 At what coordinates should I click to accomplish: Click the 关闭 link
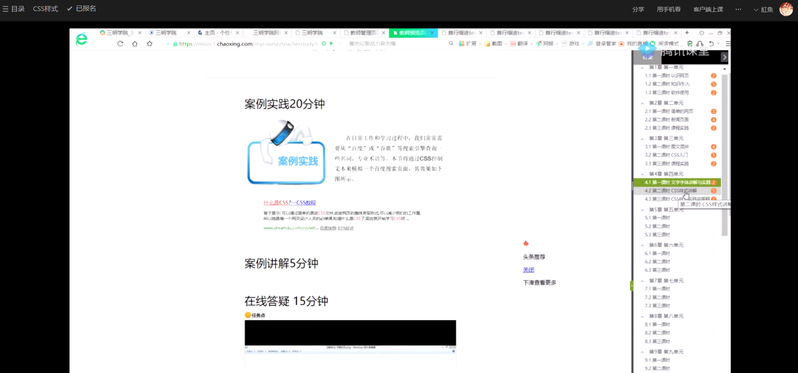click(x=528, y=270)
